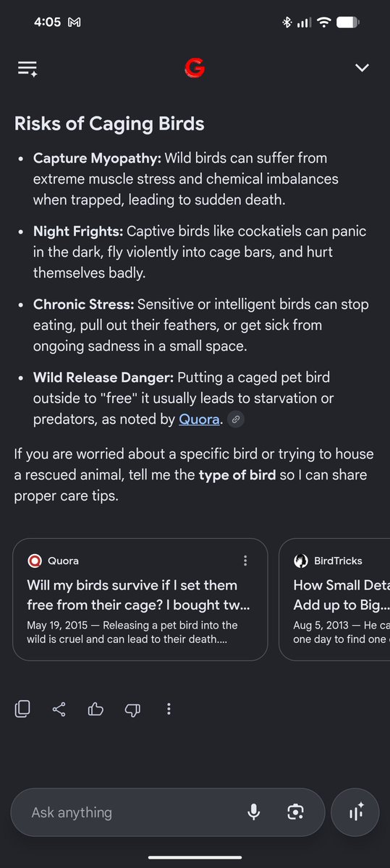Tap the Quora card title text

pyautogui.click(x=132, y=595)
